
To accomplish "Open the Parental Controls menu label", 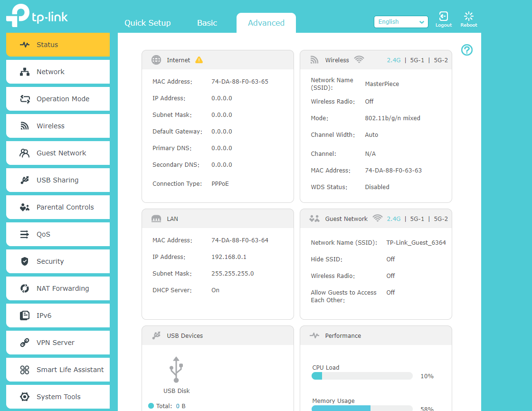I will click(x=65, y=207).
